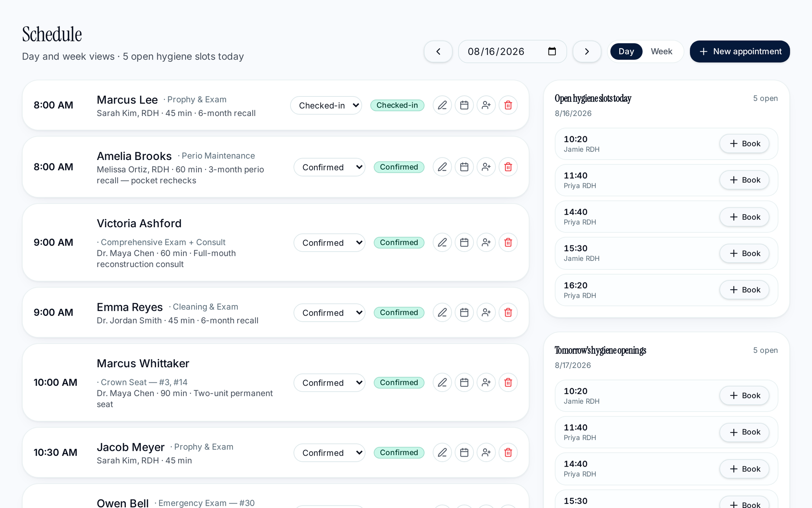Book today's 14:40 Priya RDH slot
This screenshot has width=812, height=508.
[x=744, y=217]
